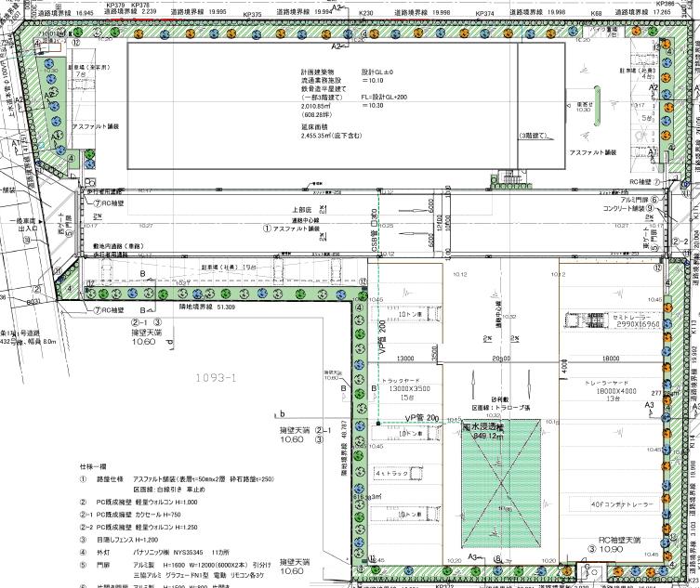Select the 2,455.35㎡(庇下含む) floor area text
Viewport: 700px width, 588px height.
click(x=331, y=136)
